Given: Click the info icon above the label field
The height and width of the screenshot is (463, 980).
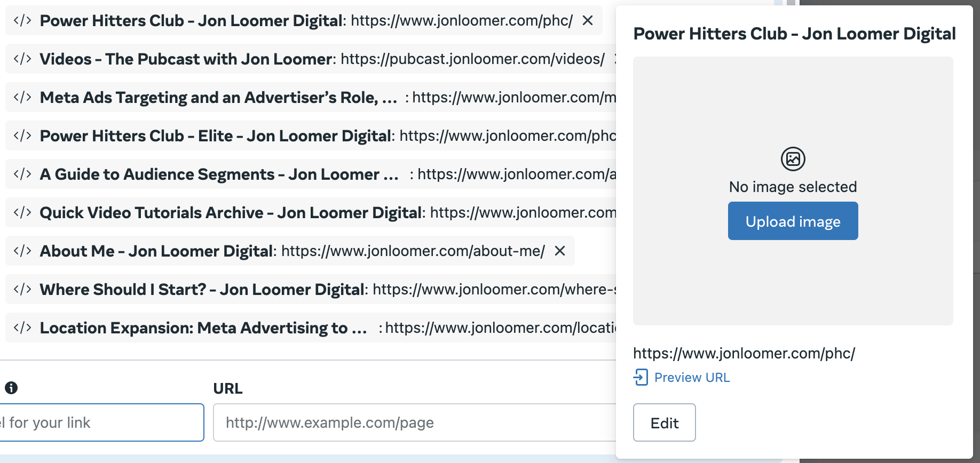Looking at the screenshot, I should [x=11, y=388].
